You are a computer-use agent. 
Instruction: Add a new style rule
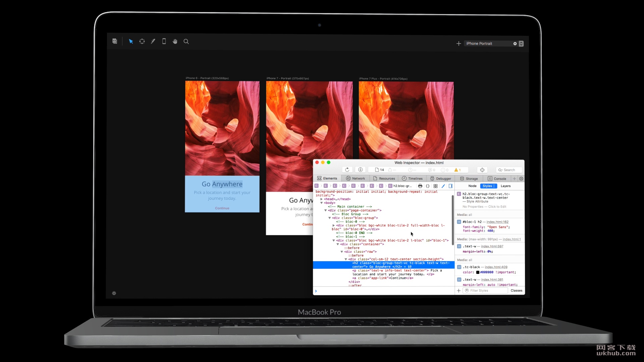[x=459, y=291]
